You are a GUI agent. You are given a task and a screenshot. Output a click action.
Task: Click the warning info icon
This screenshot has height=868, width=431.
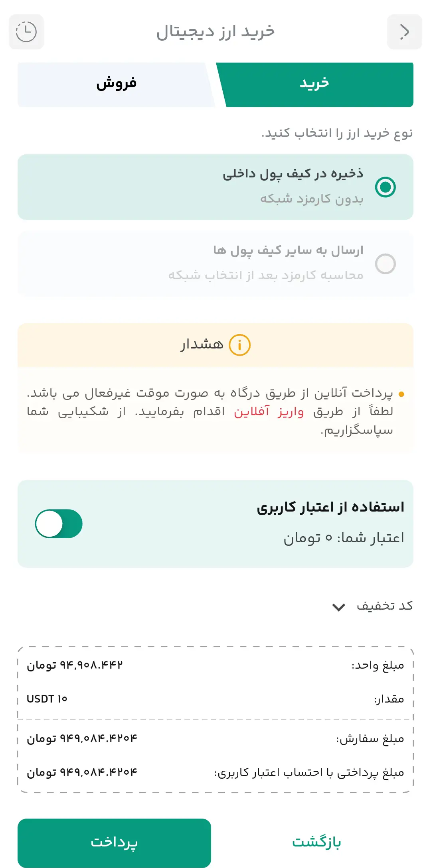point(239,345)
